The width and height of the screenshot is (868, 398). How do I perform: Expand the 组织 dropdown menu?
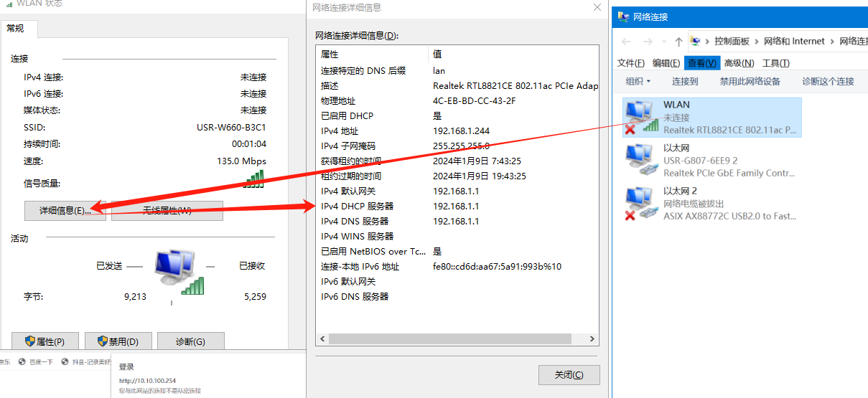pos(638,81)
